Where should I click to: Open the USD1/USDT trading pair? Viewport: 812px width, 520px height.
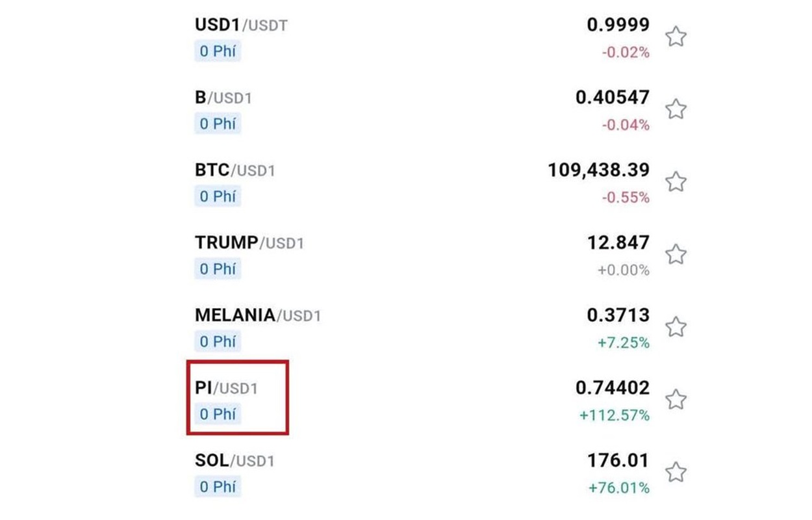[241, 25]
